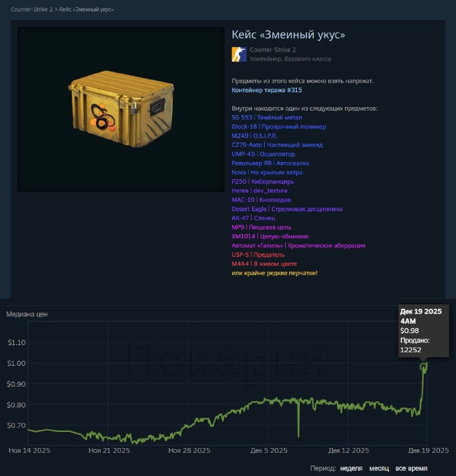Click the highlighted Dec 19 point on the price chart
Screen dimensions: 456x476
click(423, 367)
